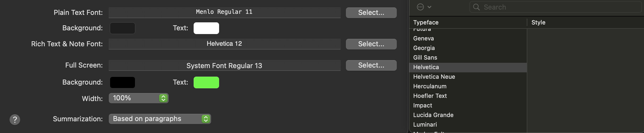The image size is (644, 133).
Task: Open the Width 100% popup menu
Action: [x=138, y=98]
